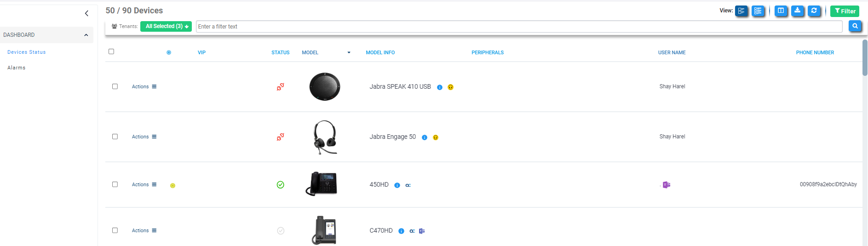The height and width of the screenshot is (246, 868).
Task: Open Actions menu for Jabra SPEAK 410 USB
Action: point(144,86)
